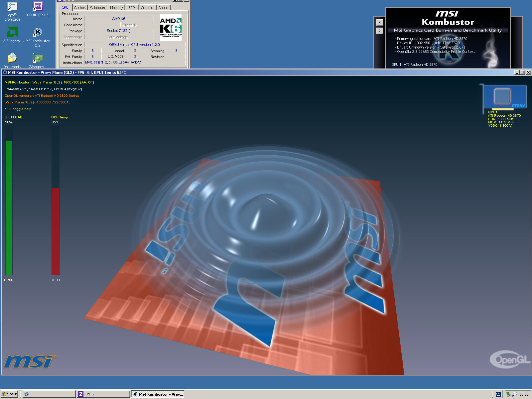Click the Instructions field in CPU-Z
The width and height of the screenshot is (532, 399).
coord(134,63)
